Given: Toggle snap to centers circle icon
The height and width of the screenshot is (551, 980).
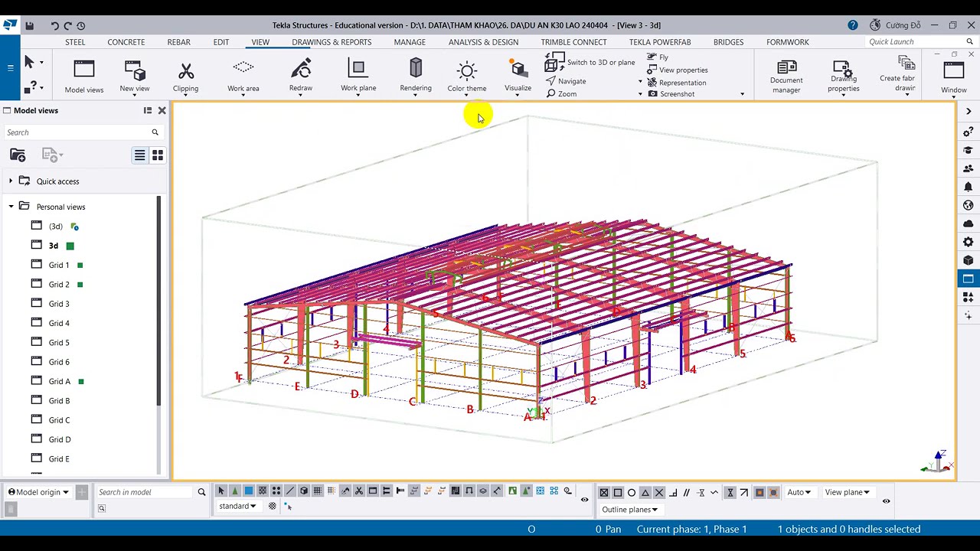Looking at the screenshot, I should point(632,493).
